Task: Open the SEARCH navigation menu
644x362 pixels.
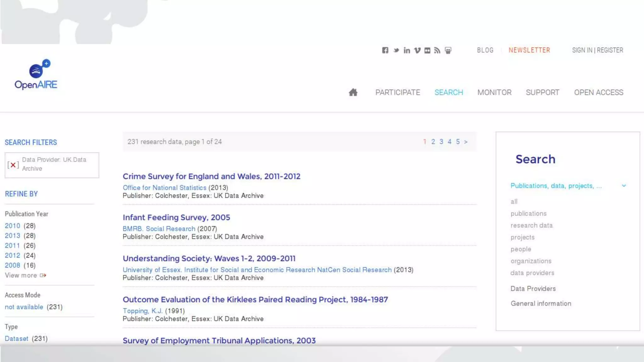Action: (449, 92)
